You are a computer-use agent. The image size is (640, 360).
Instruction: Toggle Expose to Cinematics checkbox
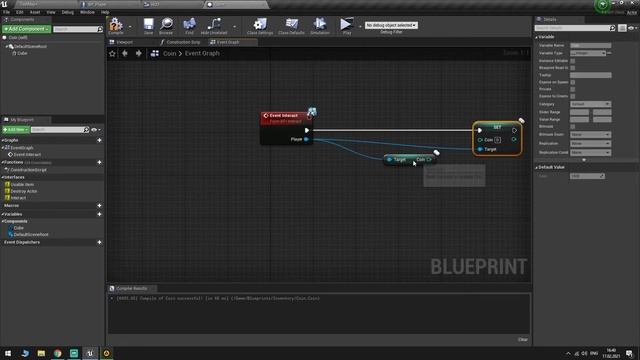[573, 96]
